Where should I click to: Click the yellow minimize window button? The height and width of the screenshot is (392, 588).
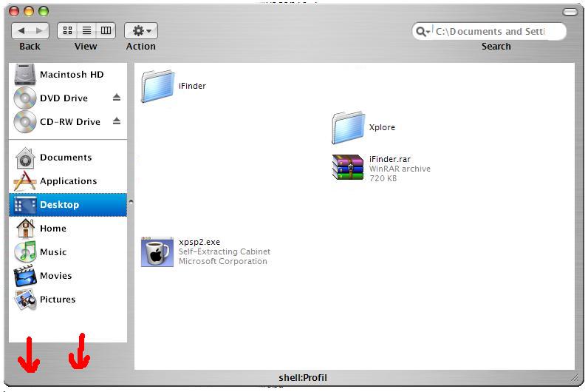tap(29, 11)
